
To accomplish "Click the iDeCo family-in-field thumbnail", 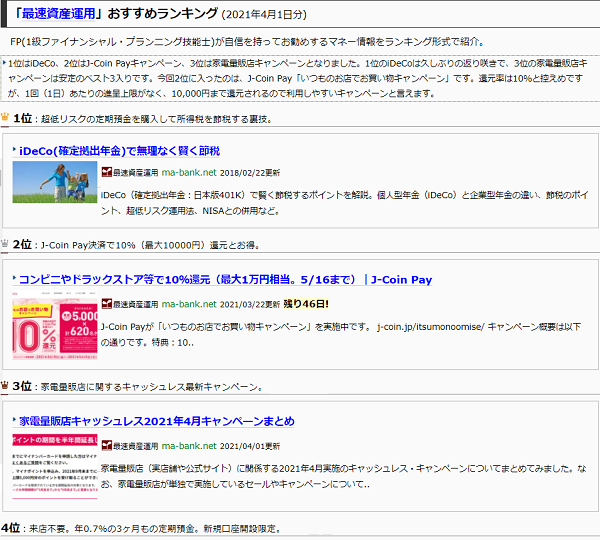I will tap(55, 182).
